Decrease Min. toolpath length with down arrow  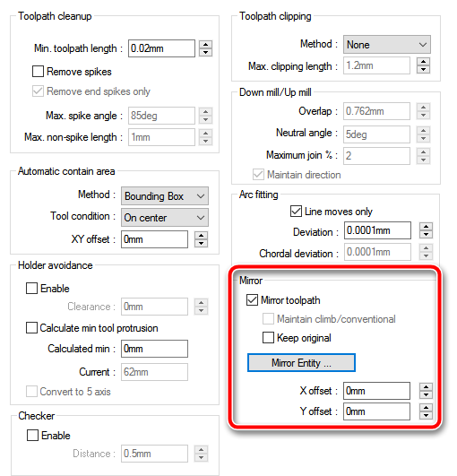(206, 53)
